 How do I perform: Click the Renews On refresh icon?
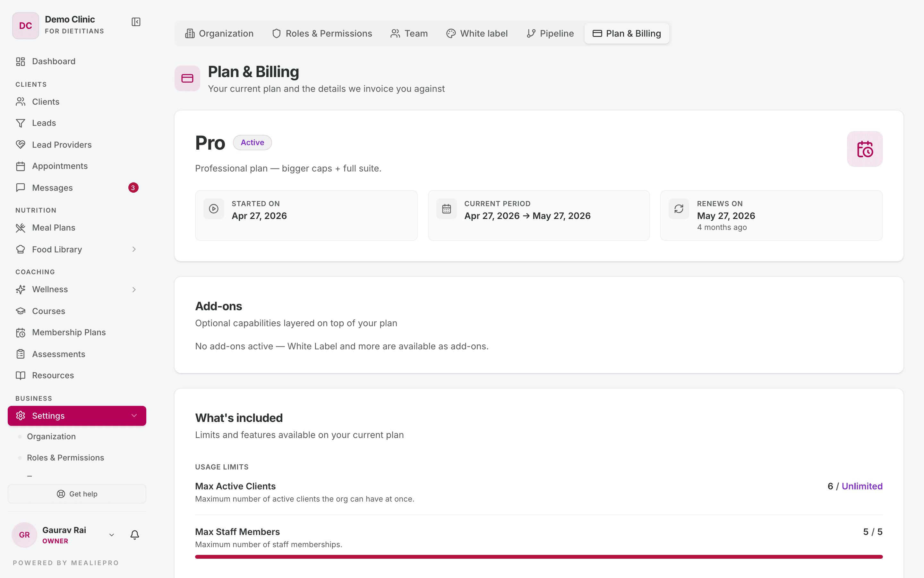[x=679, y=209]
